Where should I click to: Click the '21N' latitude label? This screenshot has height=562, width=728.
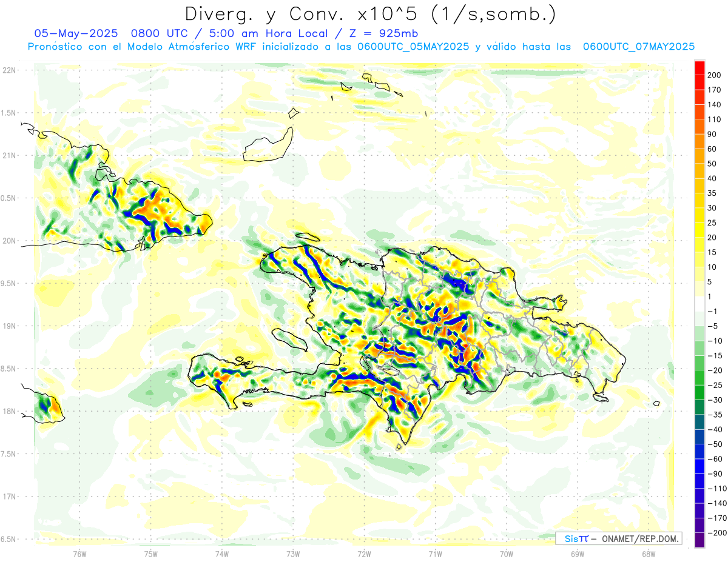pyautogui.click(x=8, y=156)
